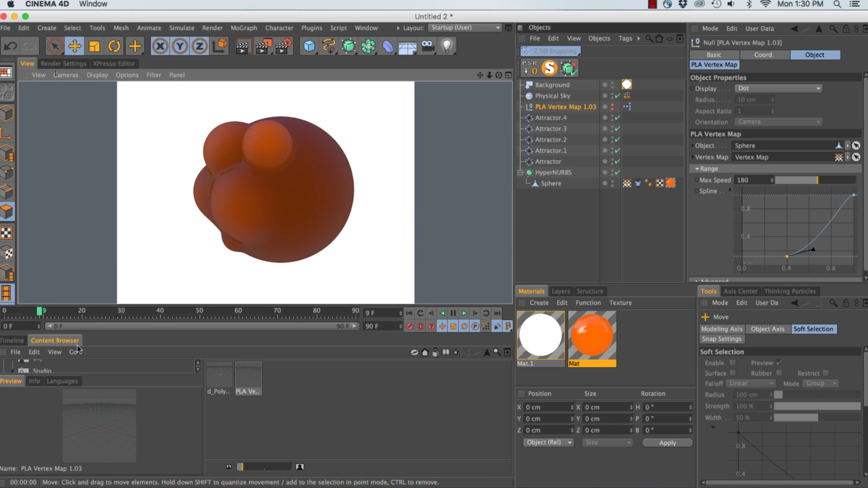Open the Object (Rel) coordinate dropdown
Screen dimensions: 868x488
click(x=548, y=442)
